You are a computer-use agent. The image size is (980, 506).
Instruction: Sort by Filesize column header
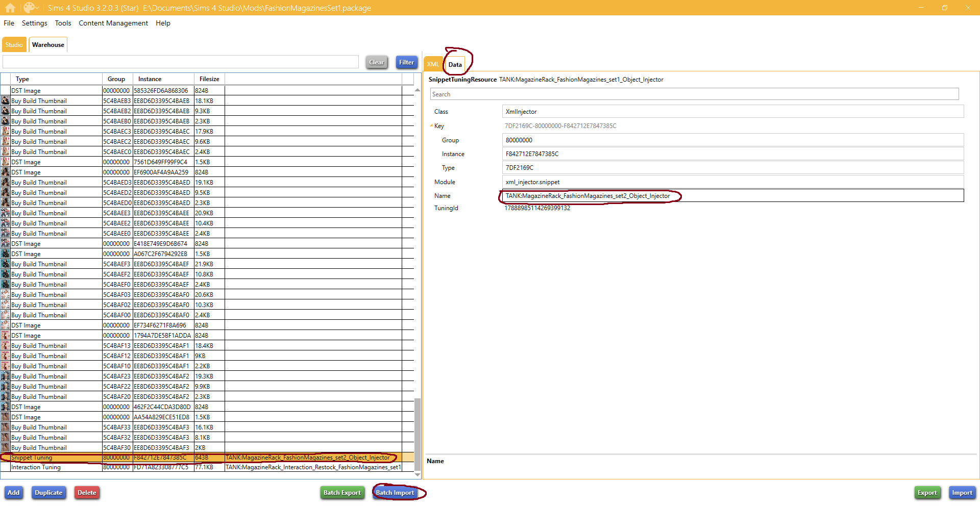[209, 79]
